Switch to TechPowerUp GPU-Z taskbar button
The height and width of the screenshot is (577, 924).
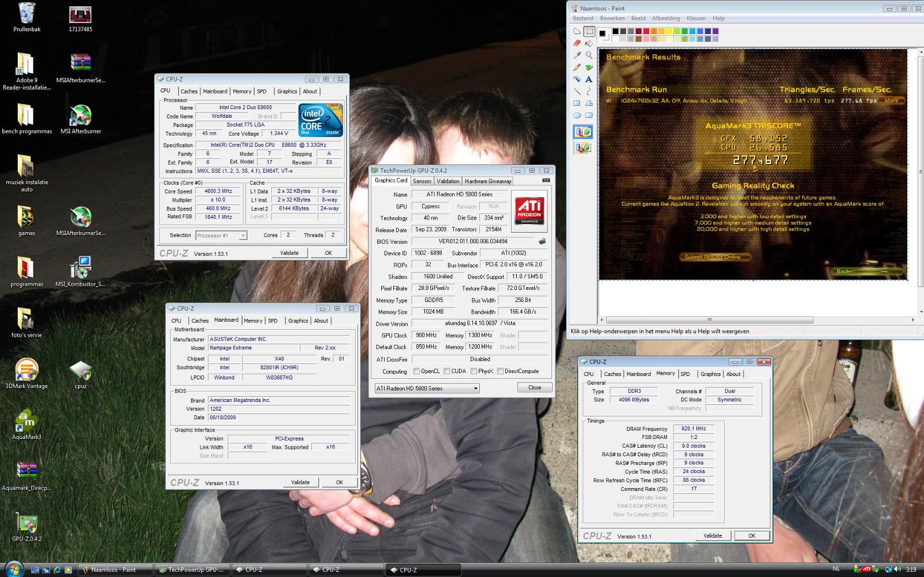pyautogui.click(x=192, y=569)
